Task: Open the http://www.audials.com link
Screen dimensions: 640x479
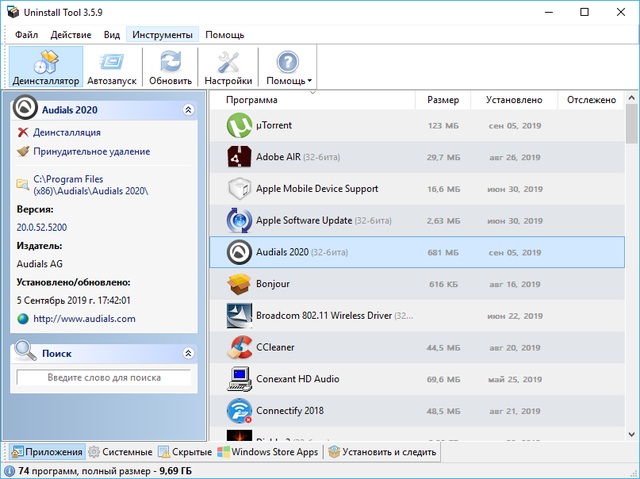Action: (x=84, y=319)
